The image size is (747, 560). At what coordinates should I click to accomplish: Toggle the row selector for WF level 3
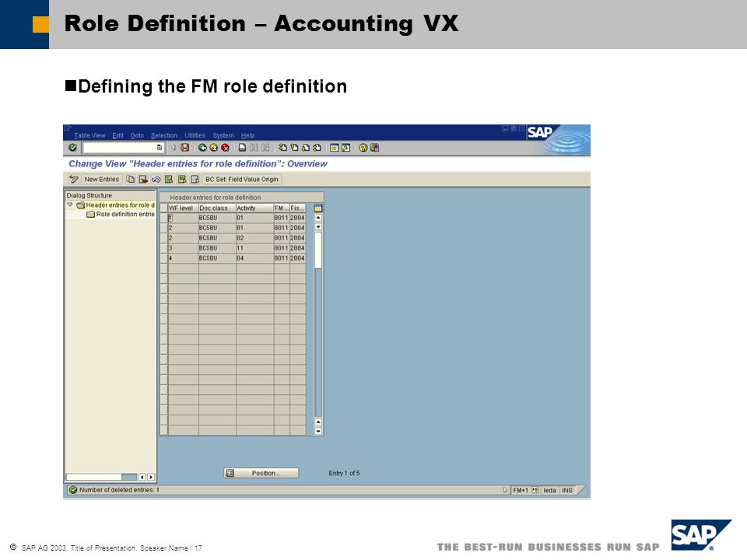164,248
